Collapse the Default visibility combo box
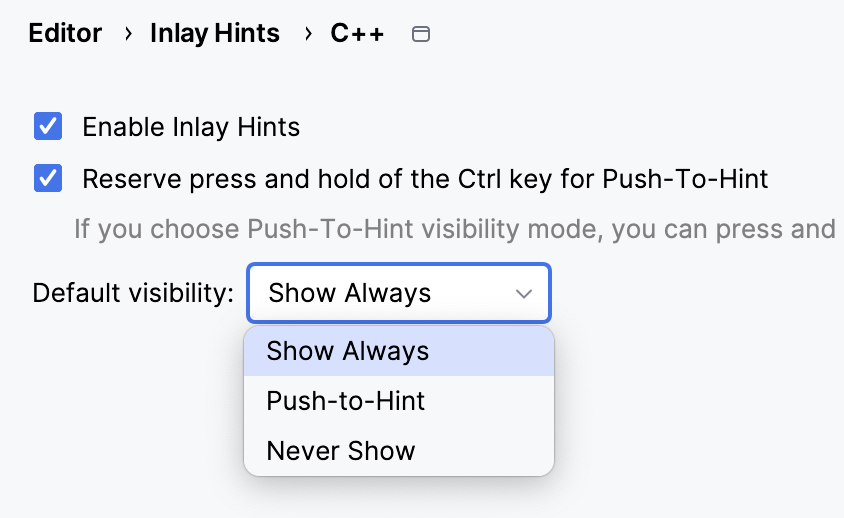Viewport: 844px width, 518px height. (x=398, y=293)
